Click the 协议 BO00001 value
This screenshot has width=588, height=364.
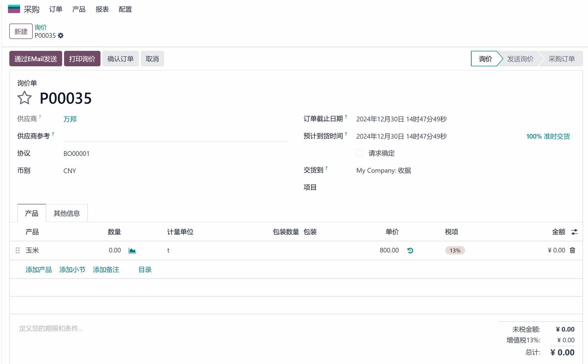coord(76,154)
